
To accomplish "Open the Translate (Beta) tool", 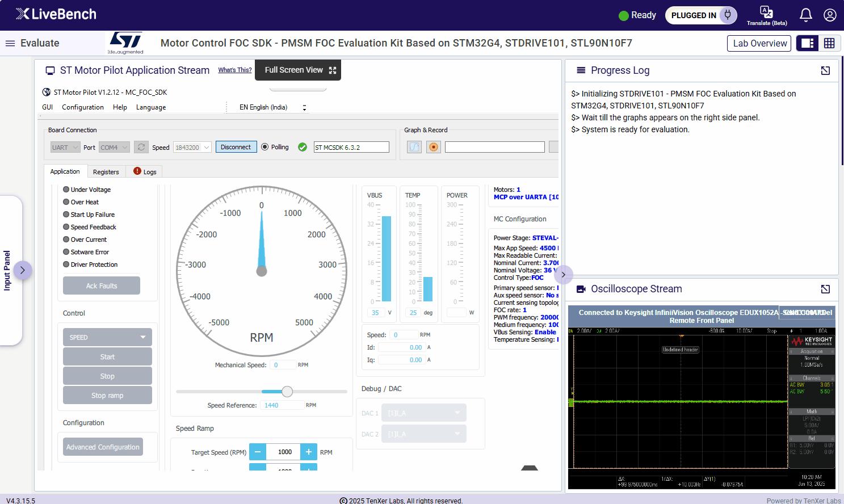I will tap(767, 15).
